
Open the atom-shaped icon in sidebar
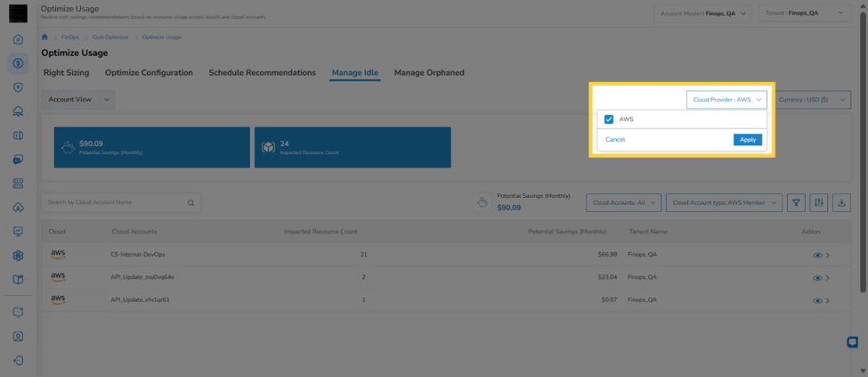coord(18,255)
